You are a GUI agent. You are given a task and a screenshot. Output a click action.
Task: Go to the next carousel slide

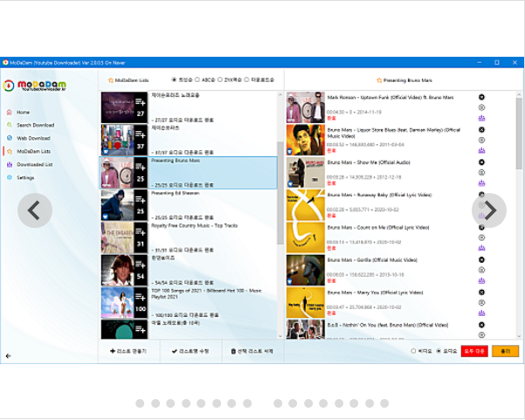489,210
